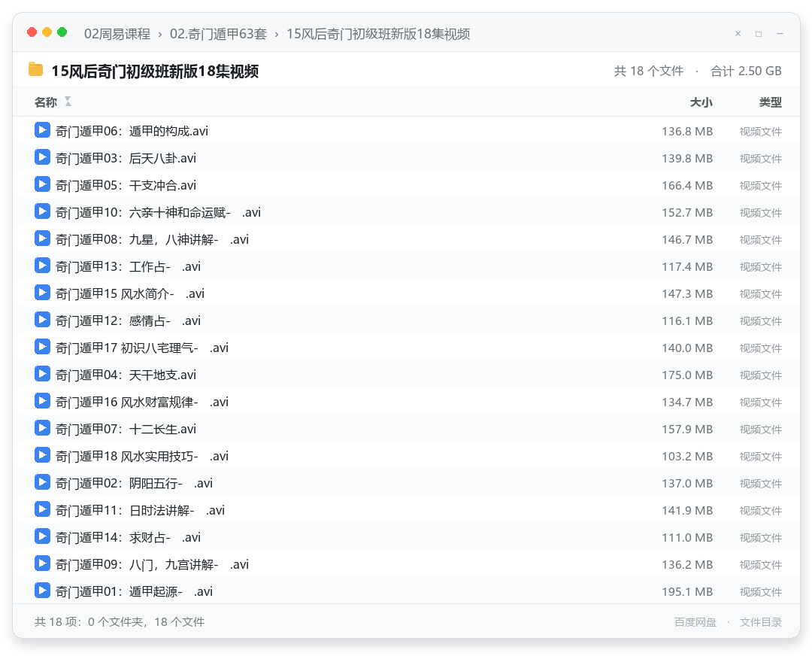This screenshot has width=812, height=656.
Task: Select file 奇门遁甲08：九星，八神讲解
Action: click(406, 239)
